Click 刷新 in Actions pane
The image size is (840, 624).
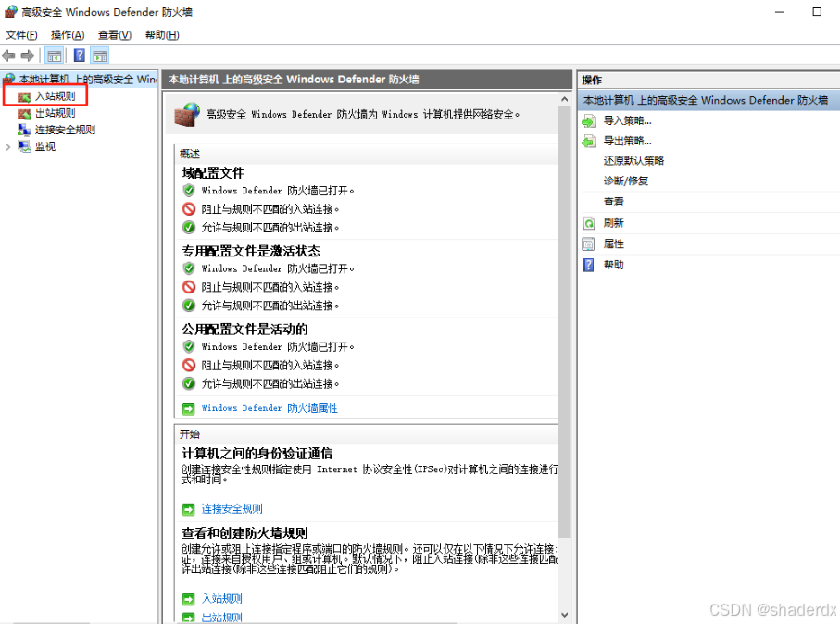pos(613,223)
